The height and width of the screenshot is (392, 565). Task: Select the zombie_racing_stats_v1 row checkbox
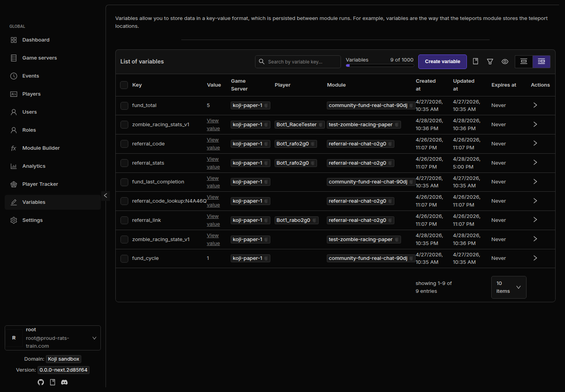(x=124, y=125)
